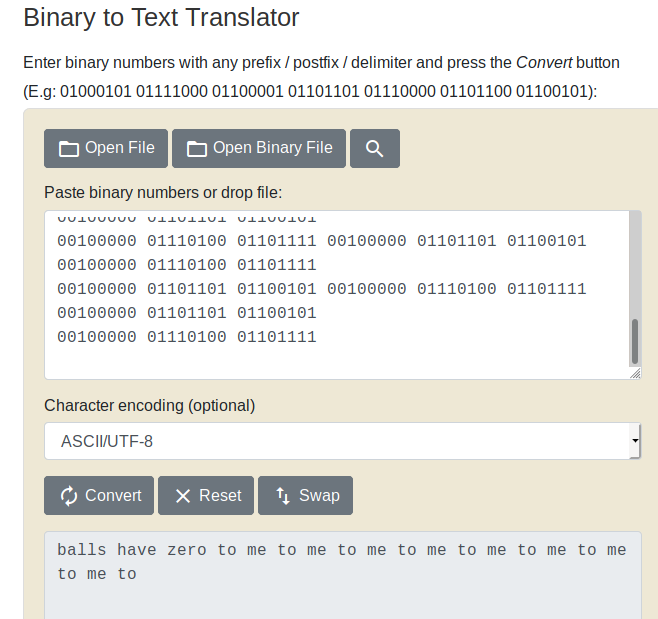Screen dimensions: 658x619
Task: Click the folder icon on Open Binary File
Action: [197, 149]
